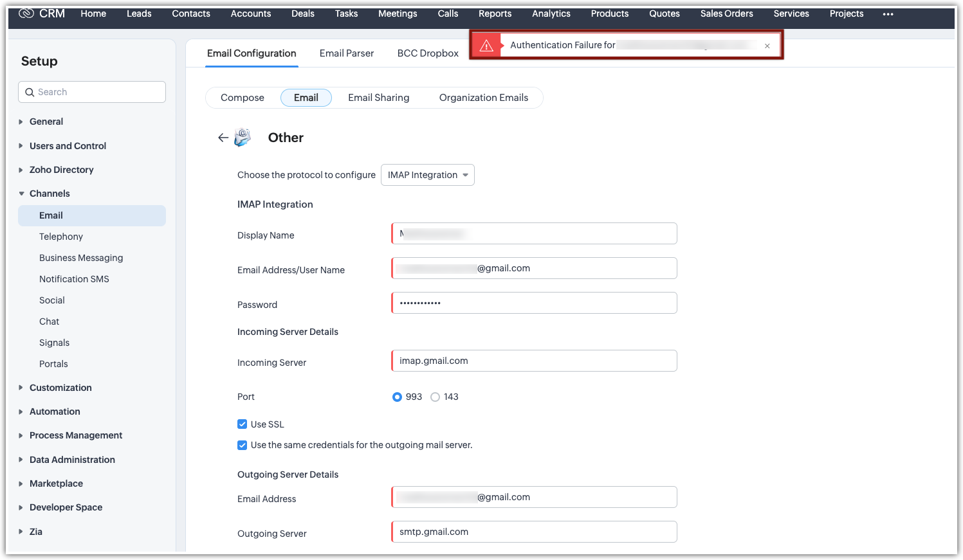
Task: Select the Email pill tab
Action: 306,98
